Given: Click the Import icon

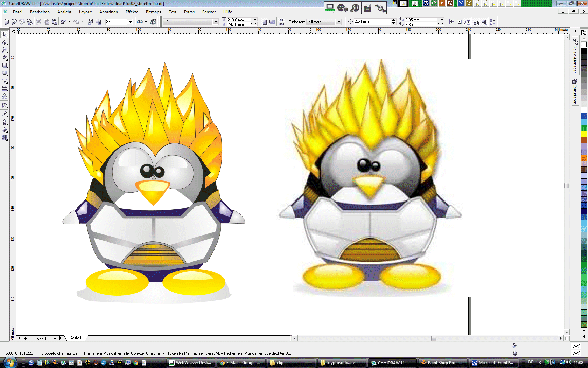Looking at the screenshot, I should point(90,22).
